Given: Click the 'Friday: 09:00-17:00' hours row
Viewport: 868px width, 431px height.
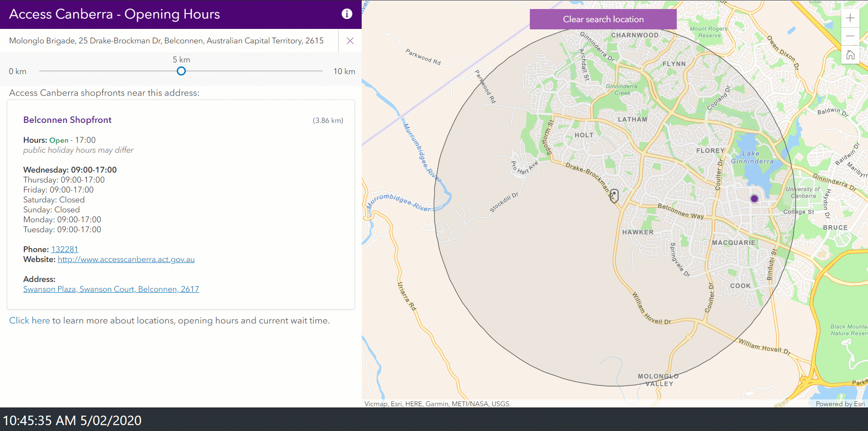Looking at the screenshot, I should click(x=58, y=190).
